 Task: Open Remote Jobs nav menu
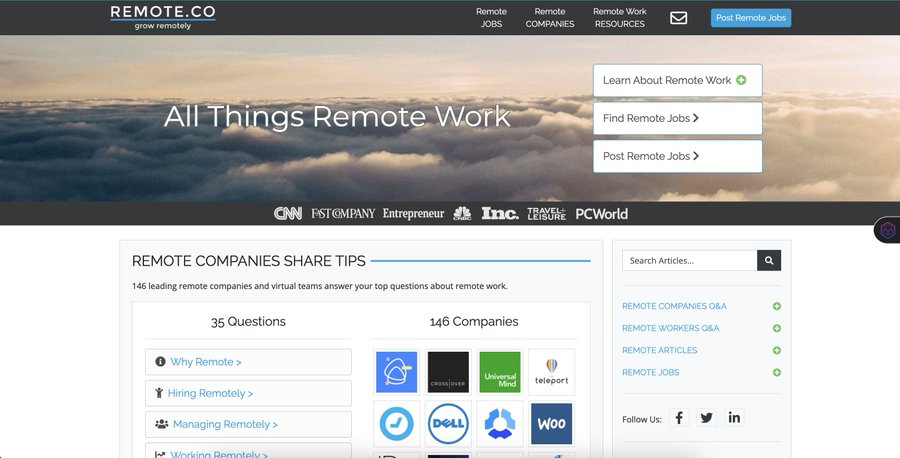click(x=491, y=18)
